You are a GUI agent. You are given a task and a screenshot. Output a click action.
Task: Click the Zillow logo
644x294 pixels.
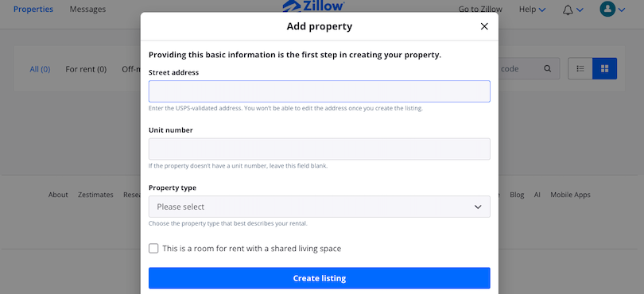pyautogui.click(x=313, y=6)
